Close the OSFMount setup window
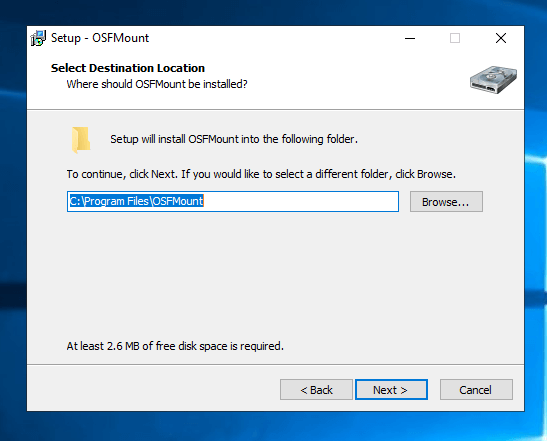Viewport: 547px width, 441px height. [x=501, y=38]
